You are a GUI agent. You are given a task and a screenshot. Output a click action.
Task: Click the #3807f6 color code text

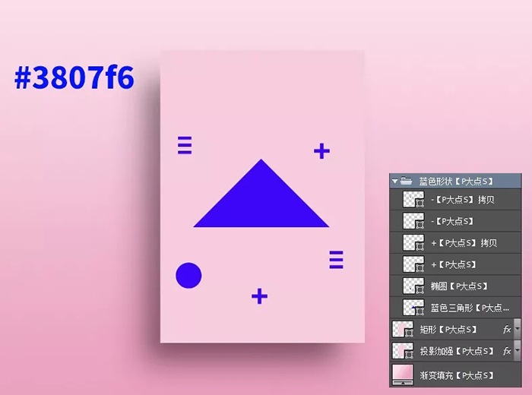[74, 78]
